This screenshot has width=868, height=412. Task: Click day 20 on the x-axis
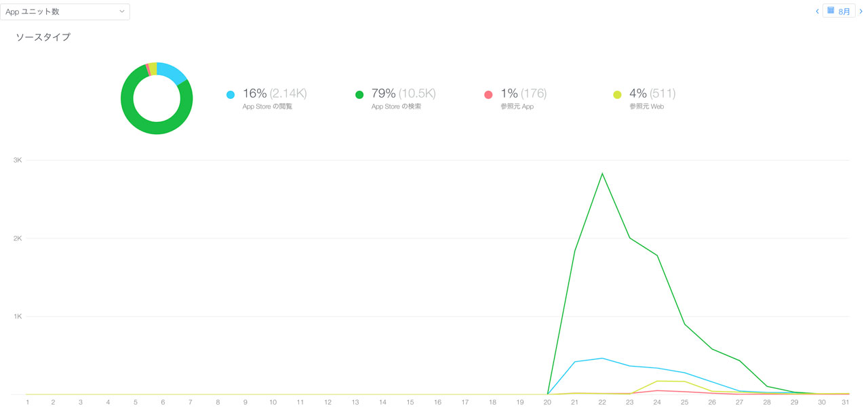point(547,402)
